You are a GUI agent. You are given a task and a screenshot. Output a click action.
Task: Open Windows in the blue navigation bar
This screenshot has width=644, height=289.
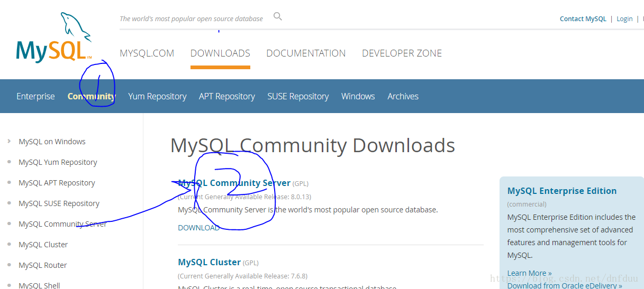[x=358, y=96]
